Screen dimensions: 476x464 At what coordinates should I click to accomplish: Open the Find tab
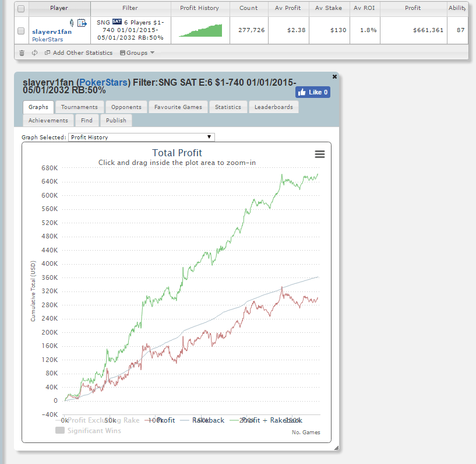click(87, 120)
